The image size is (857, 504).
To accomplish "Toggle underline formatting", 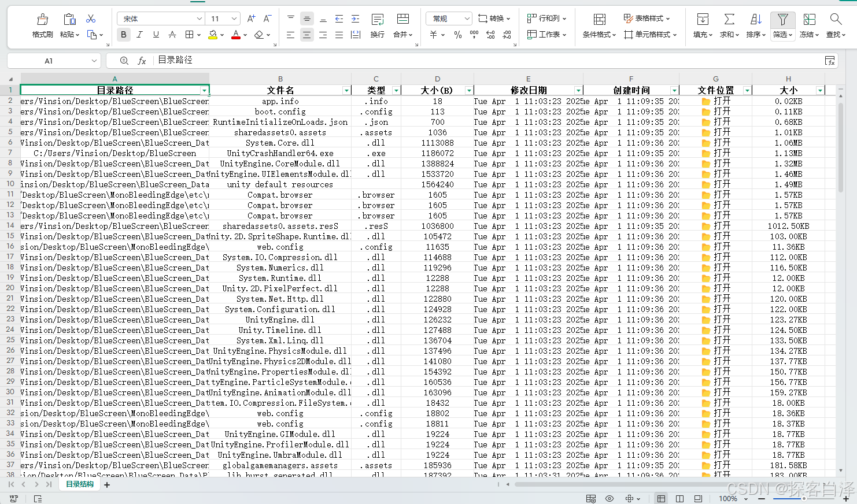I will pos(156,35).
